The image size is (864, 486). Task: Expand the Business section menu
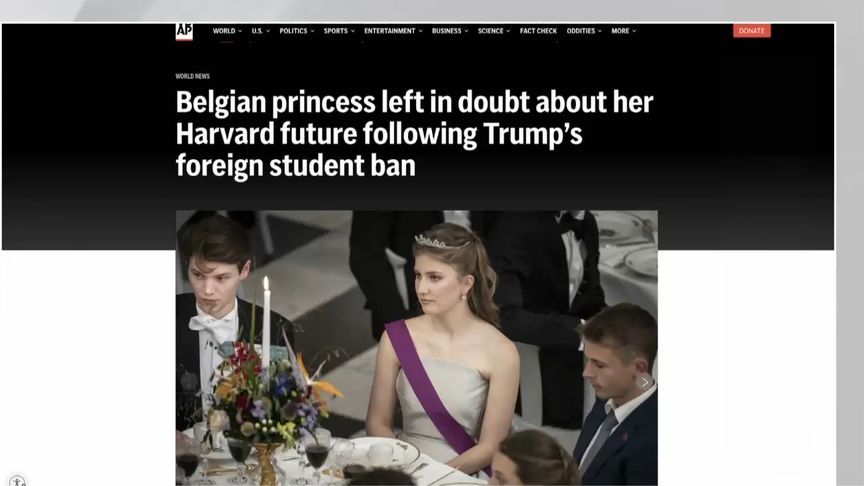(450, 31)
